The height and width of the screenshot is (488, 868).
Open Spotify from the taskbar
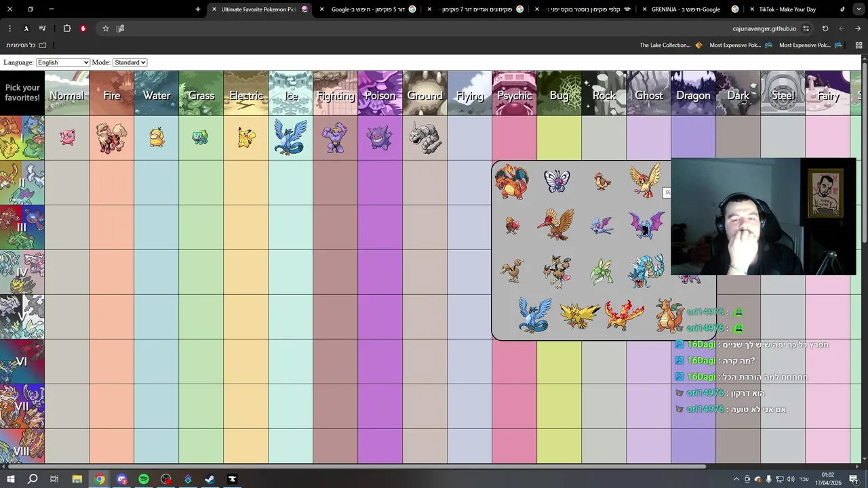coord(144,479)
